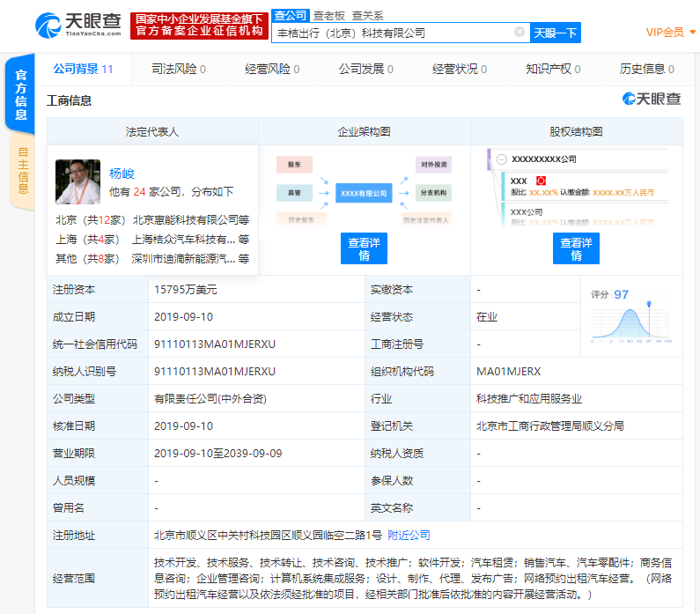The height and width of the screenshot is (614, 700).
Task: Click 北京市工商行政管理局顺义分局 value
Action: click(550, 425)
